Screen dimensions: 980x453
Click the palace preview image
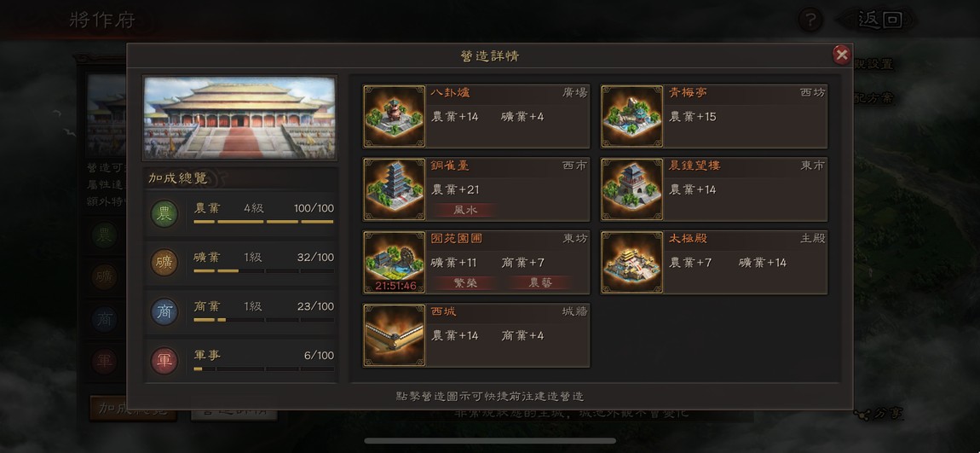point(240,119)
